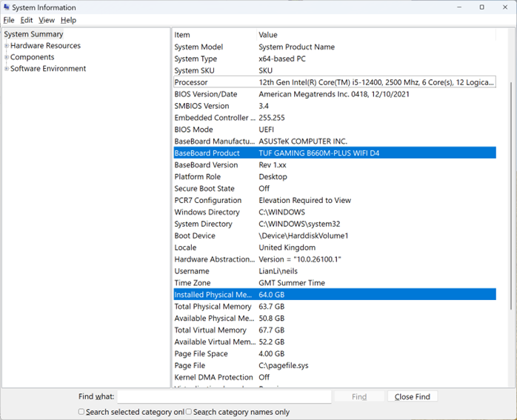The image size is (517, 420).
Task: Select the PCR7 Configuration row
Action: click(x=335, y=200)
